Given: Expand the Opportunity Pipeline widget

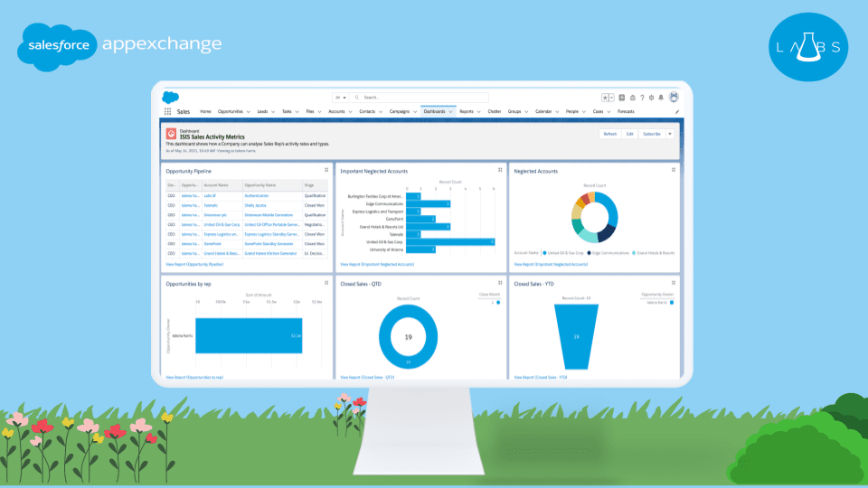Looking at the screenshot, I should pyautogui.click(x=326, y=170).
